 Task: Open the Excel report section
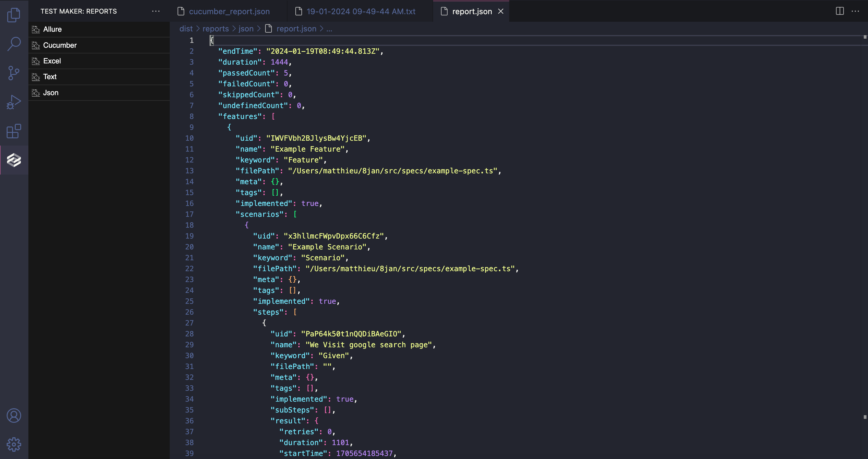coord(51,60)
